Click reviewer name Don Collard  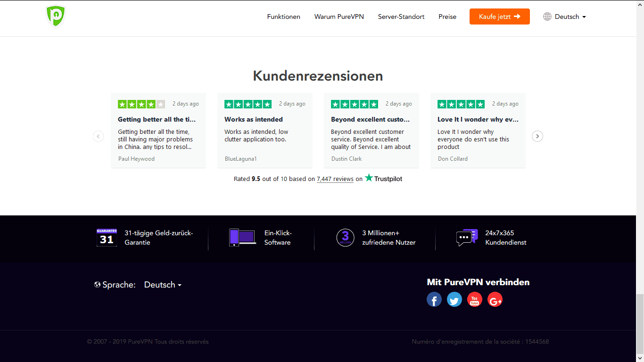click(x=453, y=159)
